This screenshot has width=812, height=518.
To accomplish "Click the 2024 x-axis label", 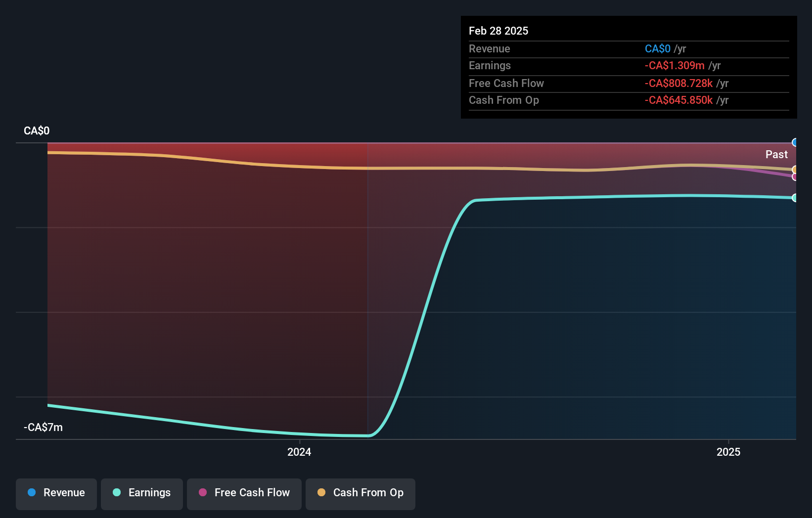I will [x=299, y=452].
